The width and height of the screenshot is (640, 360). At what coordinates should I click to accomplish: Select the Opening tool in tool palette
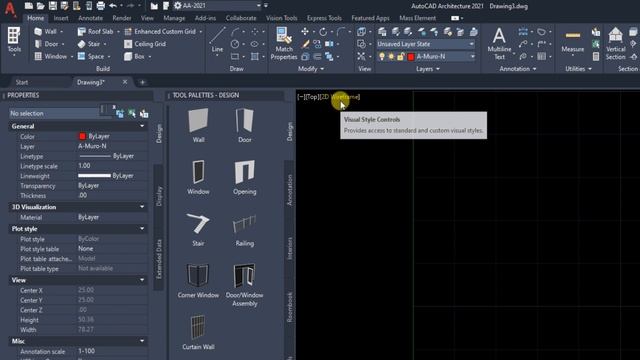point(244,177)
